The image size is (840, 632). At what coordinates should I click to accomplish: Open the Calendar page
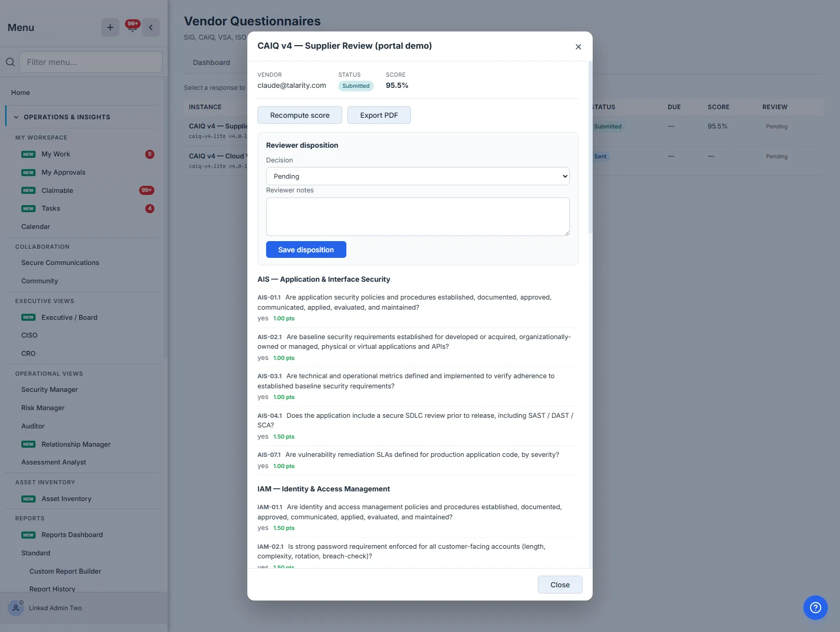[x=36, y=227]
